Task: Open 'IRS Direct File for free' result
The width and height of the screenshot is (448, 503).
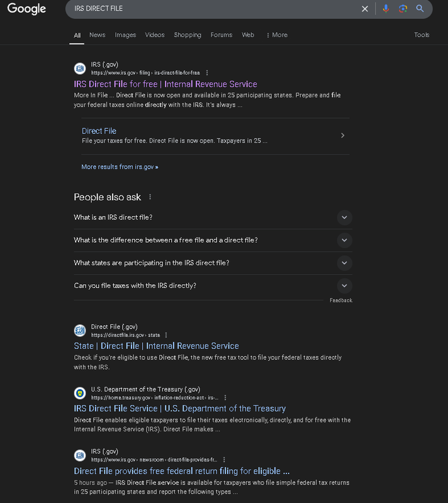Action: (x=165, y=84)
